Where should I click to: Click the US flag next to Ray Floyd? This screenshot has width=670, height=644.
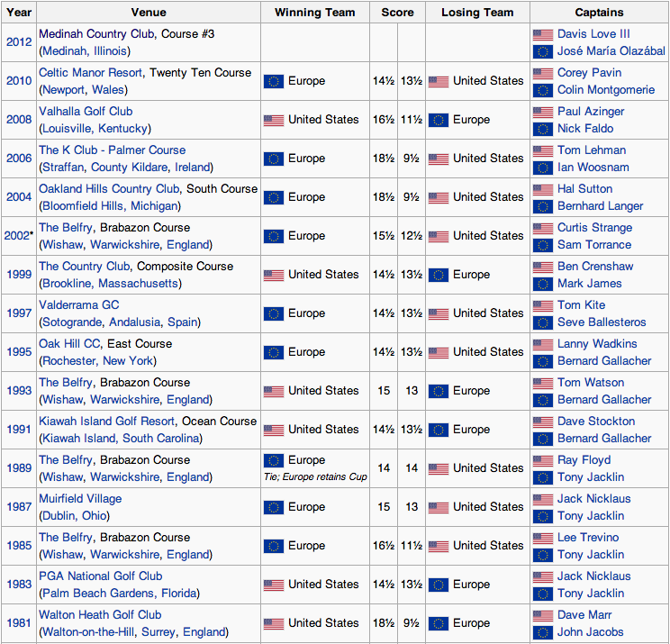point(543,460)
